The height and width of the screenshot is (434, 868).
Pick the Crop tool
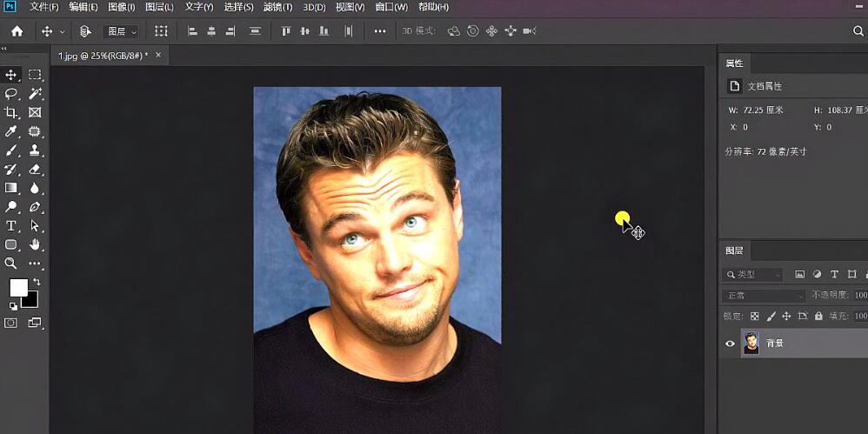click(x=11, y=113)
